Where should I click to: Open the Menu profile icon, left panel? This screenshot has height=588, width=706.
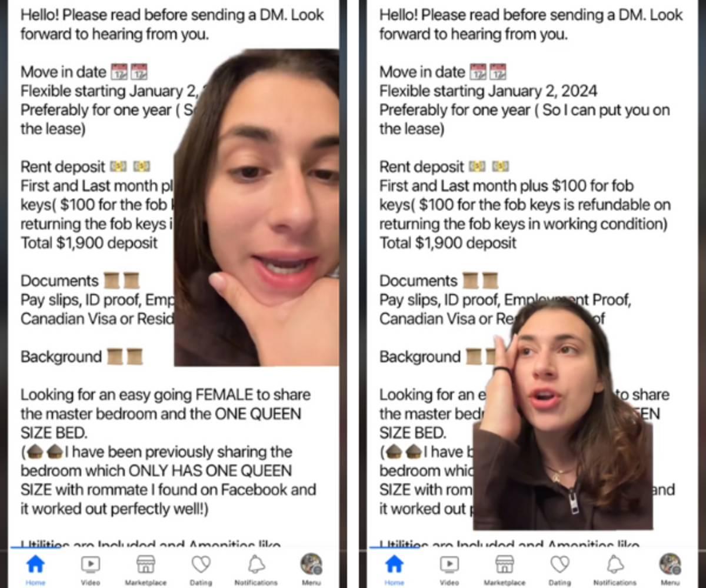point(311,565)
